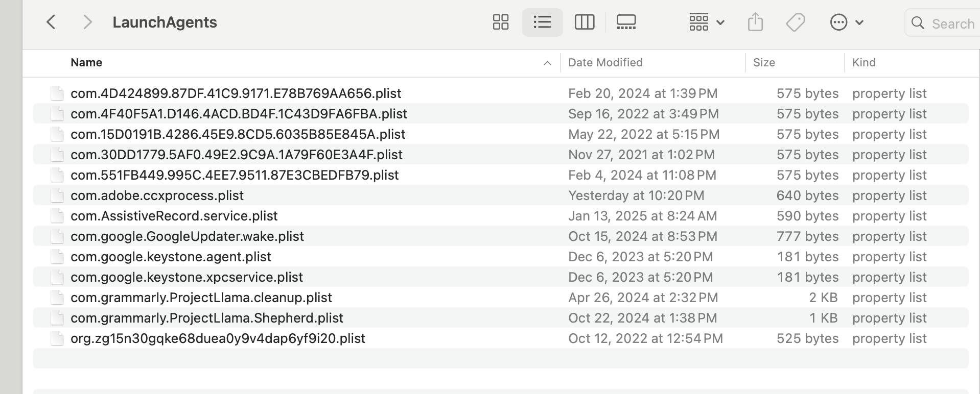
Task: Click the Share icon
Action: click(755, 22)
